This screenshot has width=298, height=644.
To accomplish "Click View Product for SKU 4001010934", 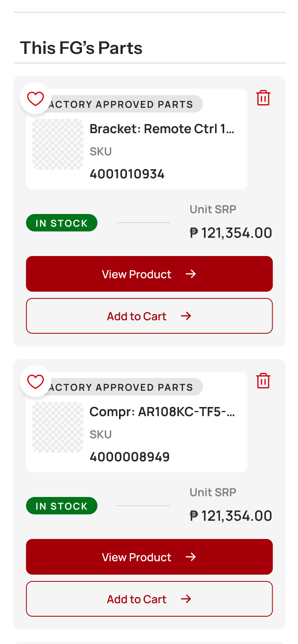I will [149, 274].
